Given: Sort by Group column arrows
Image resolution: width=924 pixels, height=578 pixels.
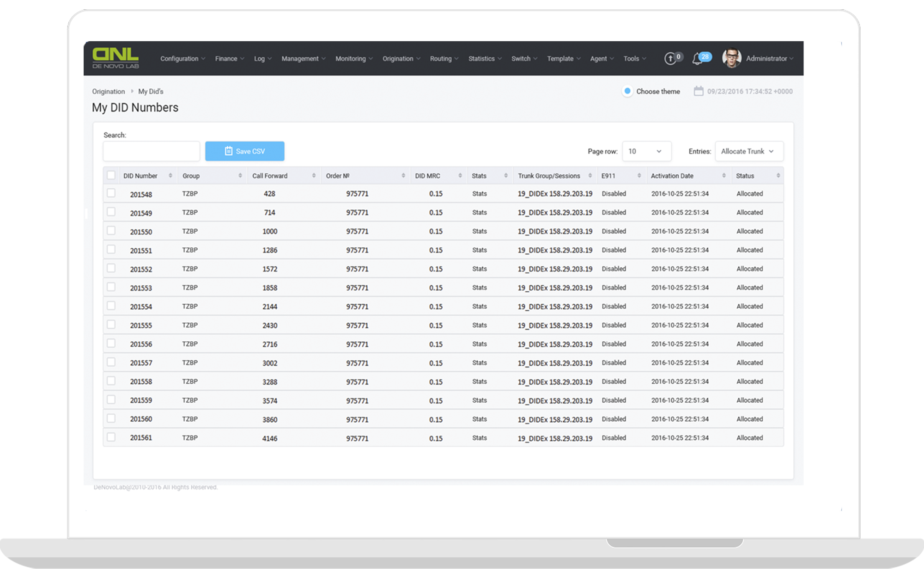Looking at the screenshot, I should pyautogui.click(x=240, y=176).
